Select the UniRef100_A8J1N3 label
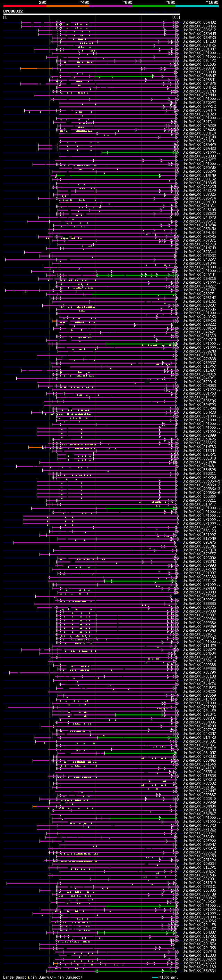222x980 pixels. pyautogui.click(x=199, y=91)
